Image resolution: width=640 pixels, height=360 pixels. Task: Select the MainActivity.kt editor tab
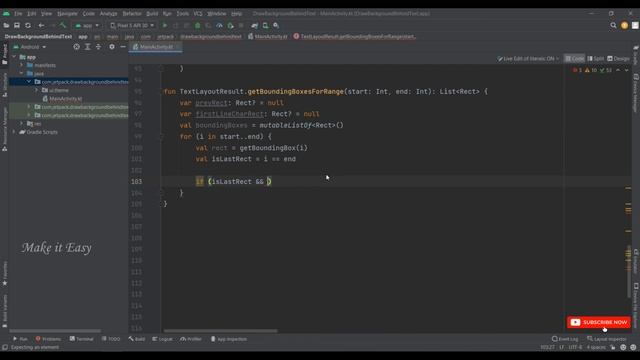pyautogui.click(x=156, y=47)
